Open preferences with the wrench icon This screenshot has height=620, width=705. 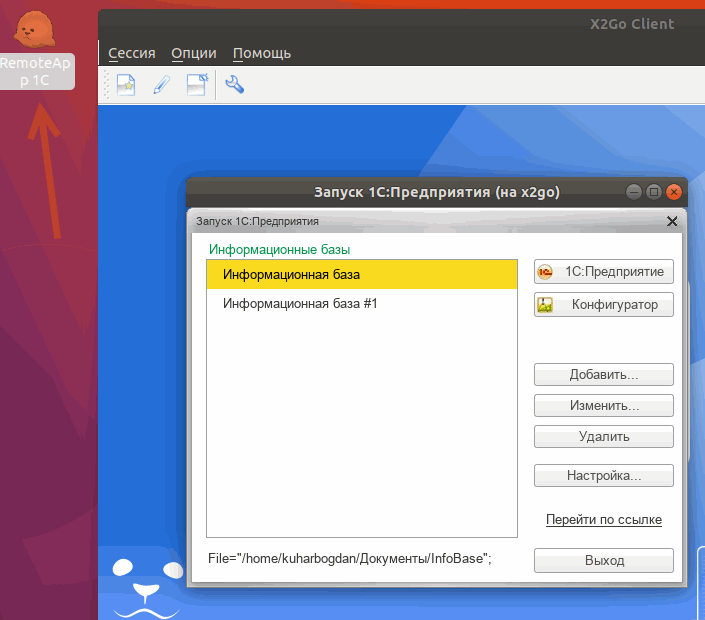pyautogui.click(x=235, y=86)
